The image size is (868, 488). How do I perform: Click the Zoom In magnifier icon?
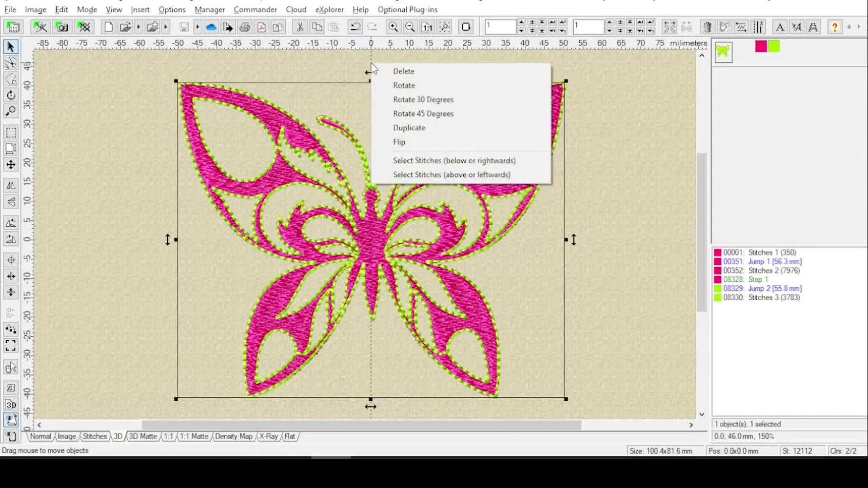point(393,27)
